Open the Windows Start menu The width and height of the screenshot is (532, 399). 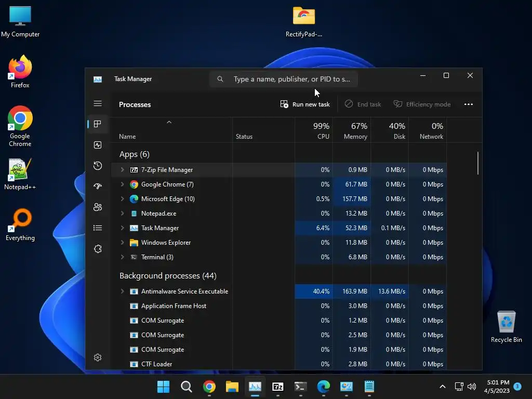(163, 387)
